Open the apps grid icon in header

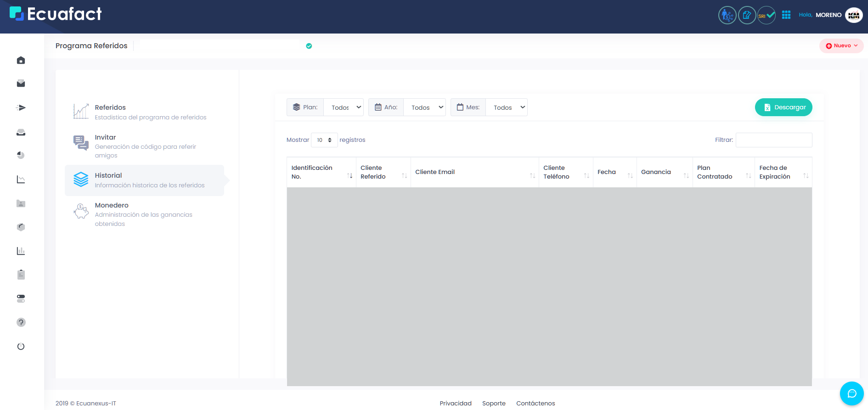[786, 15]
